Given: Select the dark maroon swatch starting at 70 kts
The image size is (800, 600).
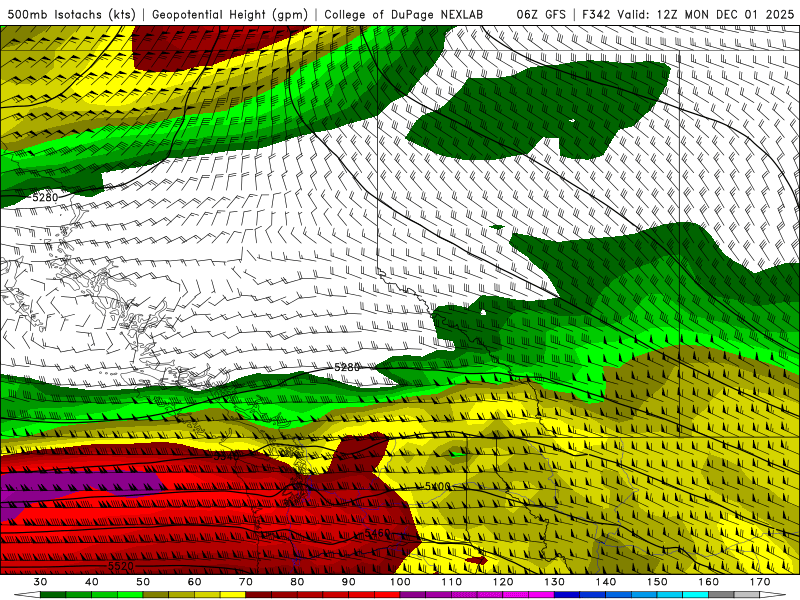Looking at the screenshot, I should [258, 595].
